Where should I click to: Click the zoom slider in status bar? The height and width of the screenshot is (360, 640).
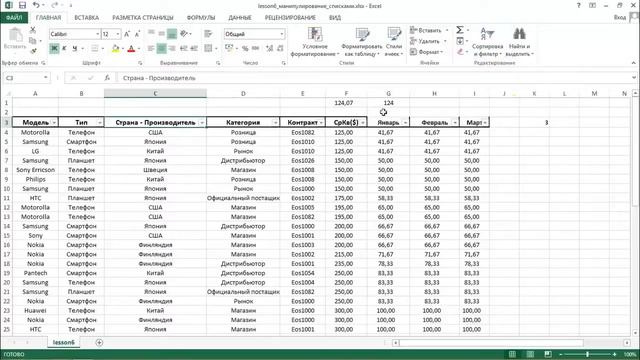point(587,354)
